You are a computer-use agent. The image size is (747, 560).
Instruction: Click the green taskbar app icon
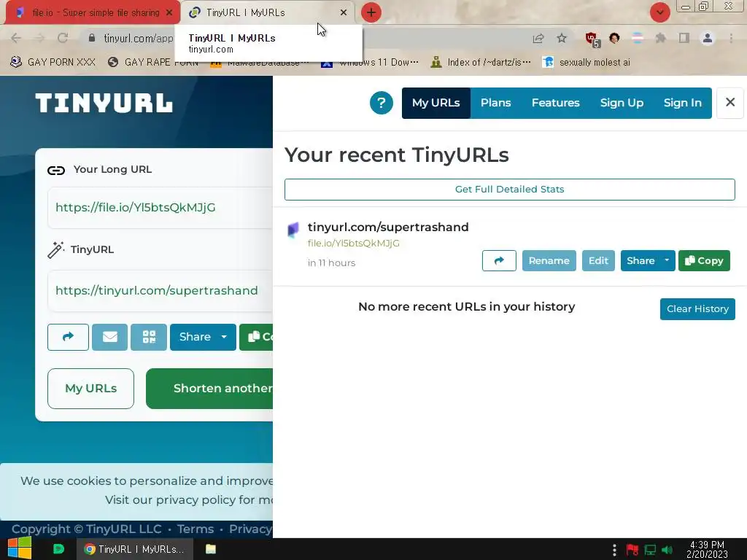[58, 549]
